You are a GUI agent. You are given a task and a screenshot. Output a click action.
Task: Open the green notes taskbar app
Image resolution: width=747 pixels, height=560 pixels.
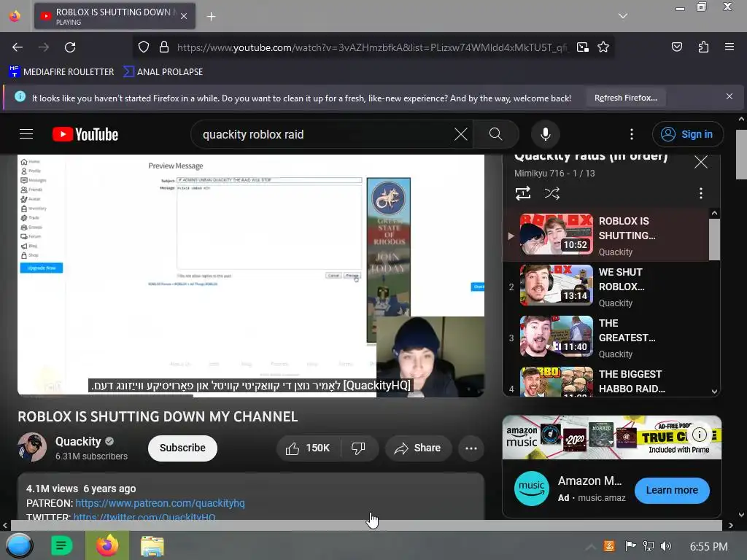pyautogui.click(x=61, y=545)
